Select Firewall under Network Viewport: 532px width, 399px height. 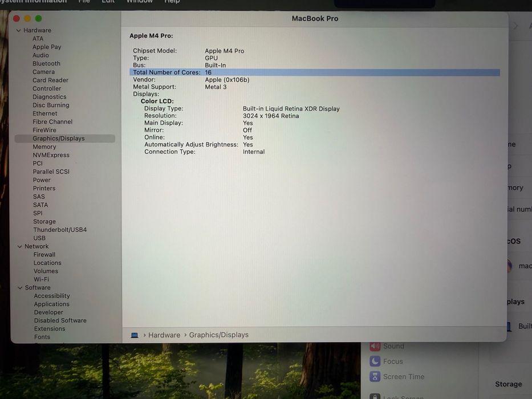pos(44,254)
